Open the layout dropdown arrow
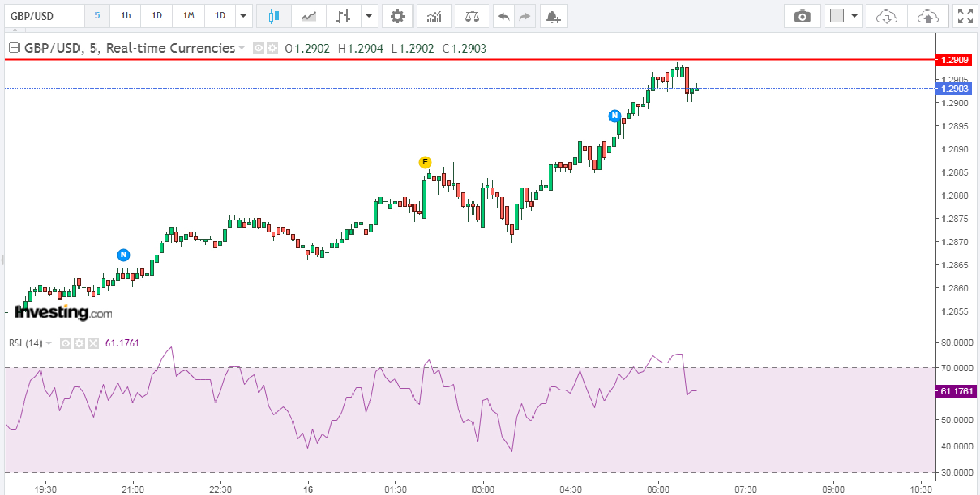The width and height of the screenshot is (980, 495). [x=854, y=16]
